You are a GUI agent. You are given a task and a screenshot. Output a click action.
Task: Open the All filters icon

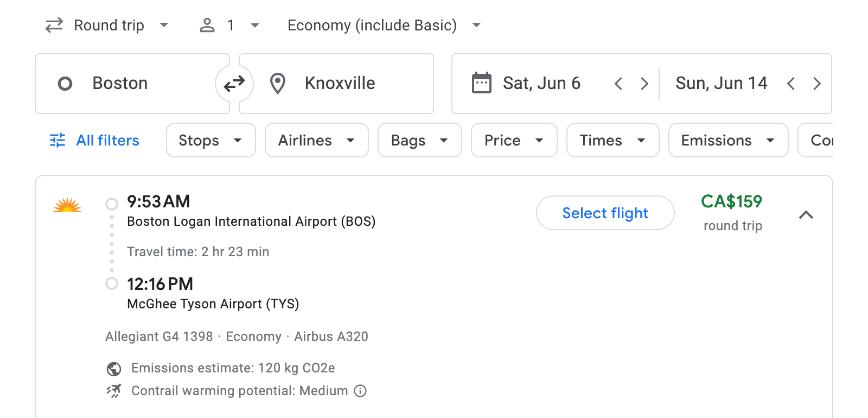pos(58,140)
